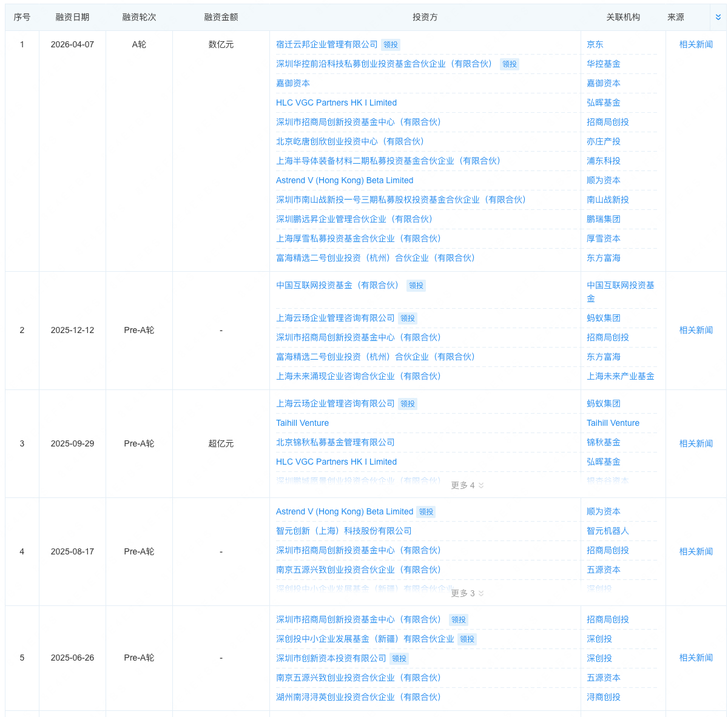
Task: Open the Taihill Venture investor link
Action: [x=302, y=423]
